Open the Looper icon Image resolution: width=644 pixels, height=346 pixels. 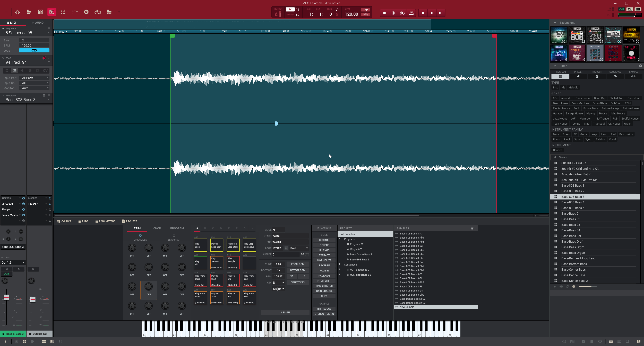[x=98, y=12]
